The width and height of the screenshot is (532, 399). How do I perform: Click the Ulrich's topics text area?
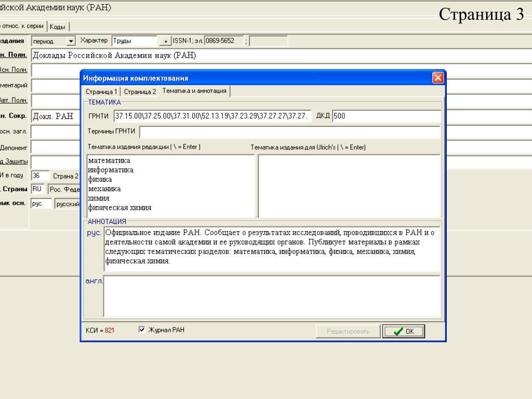tap(350, 186)
